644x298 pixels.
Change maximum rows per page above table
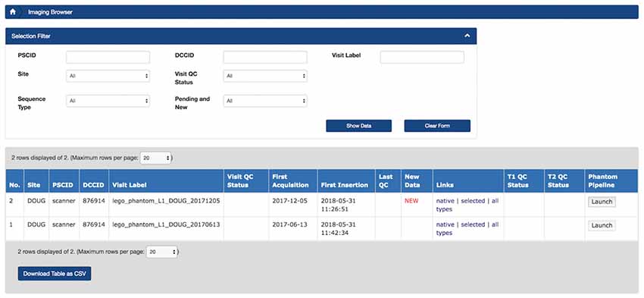pyautogui.click(x=155, y=158)
